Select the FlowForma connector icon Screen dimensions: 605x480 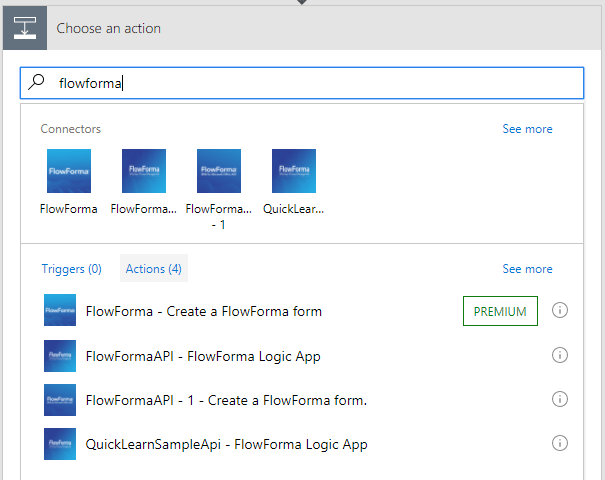click(69, 171)
